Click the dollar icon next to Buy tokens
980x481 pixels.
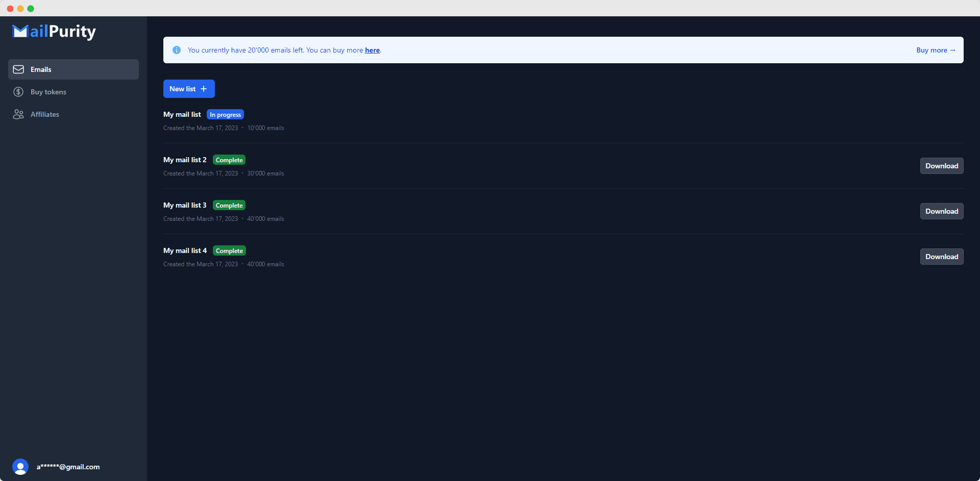coord(18,92)
